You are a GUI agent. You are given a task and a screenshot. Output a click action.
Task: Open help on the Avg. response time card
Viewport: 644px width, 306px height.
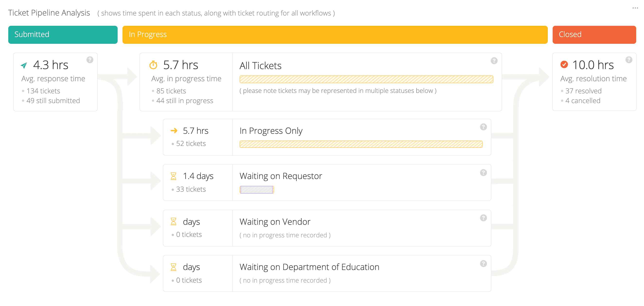[90, 60]
